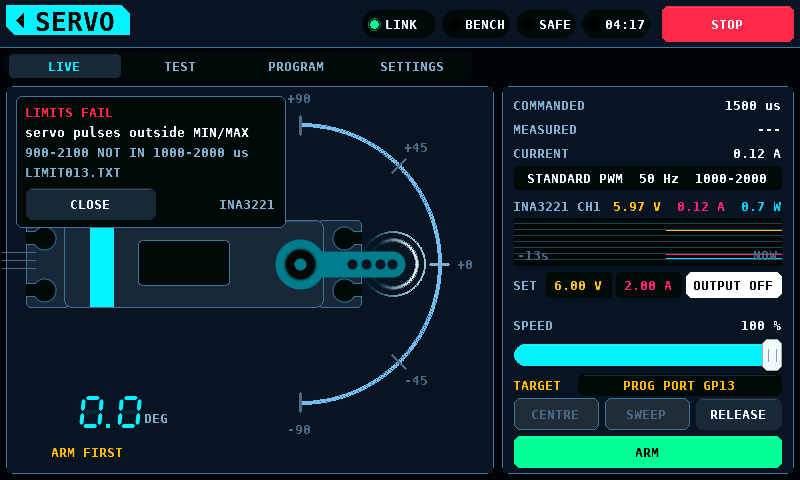Screen dimensions: 800x480
Task: Toggle the OUTPUT OFF button
Action: (x=733, y=286)
